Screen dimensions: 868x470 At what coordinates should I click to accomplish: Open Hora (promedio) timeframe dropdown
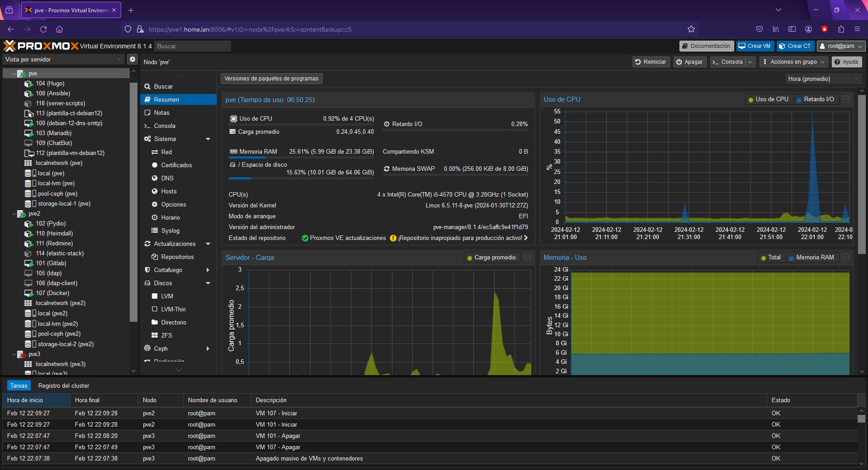click(x=823, y=79)
